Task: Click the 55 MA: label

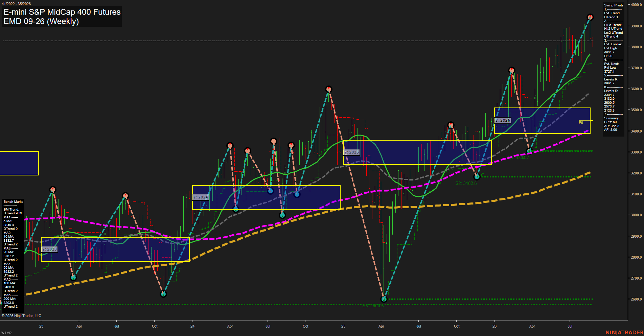Action: [x=9, y=268]
